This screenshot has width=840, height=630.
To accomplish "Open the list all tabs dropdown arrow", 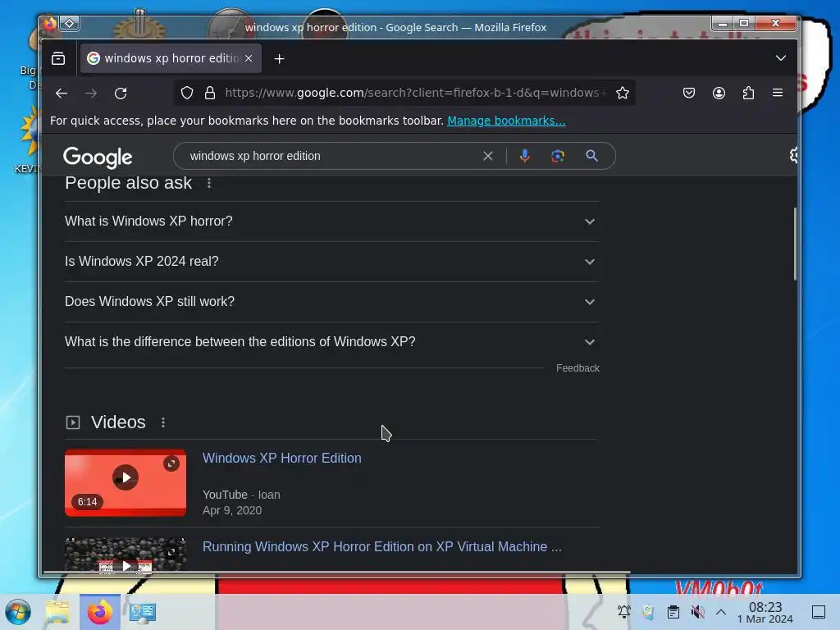I will (x=781, y=58).
